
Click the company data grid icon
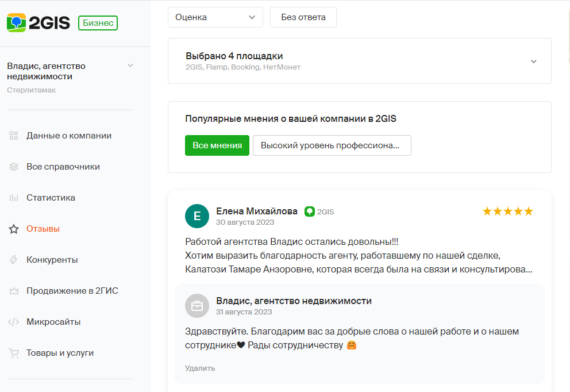pos(13,136)
